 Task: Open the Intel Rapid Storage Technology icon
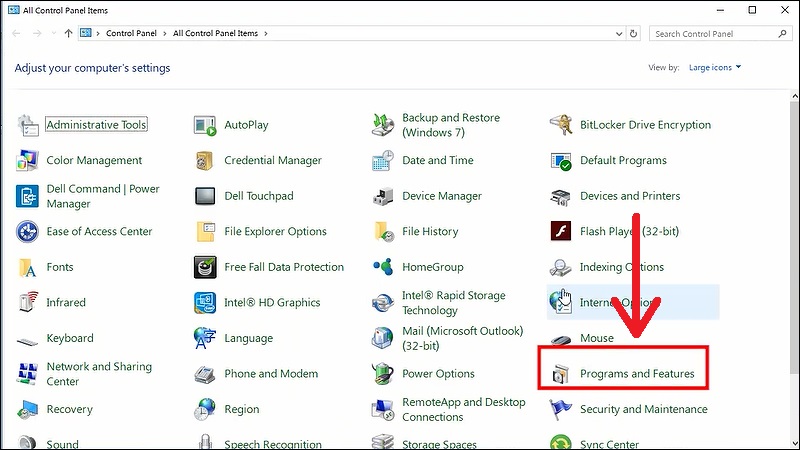click(x=383, y=303)
